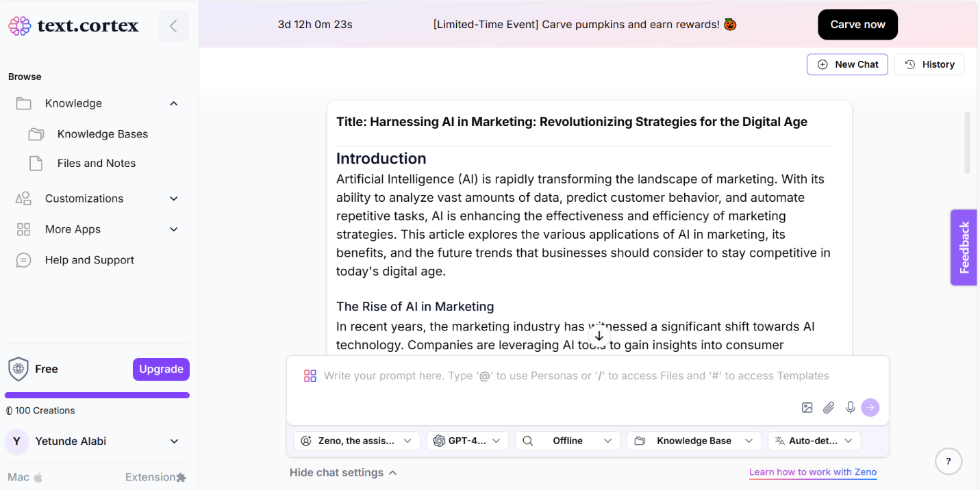
Task: Collapse sidebar with the left arrow
Action: [x=173, y=26]
